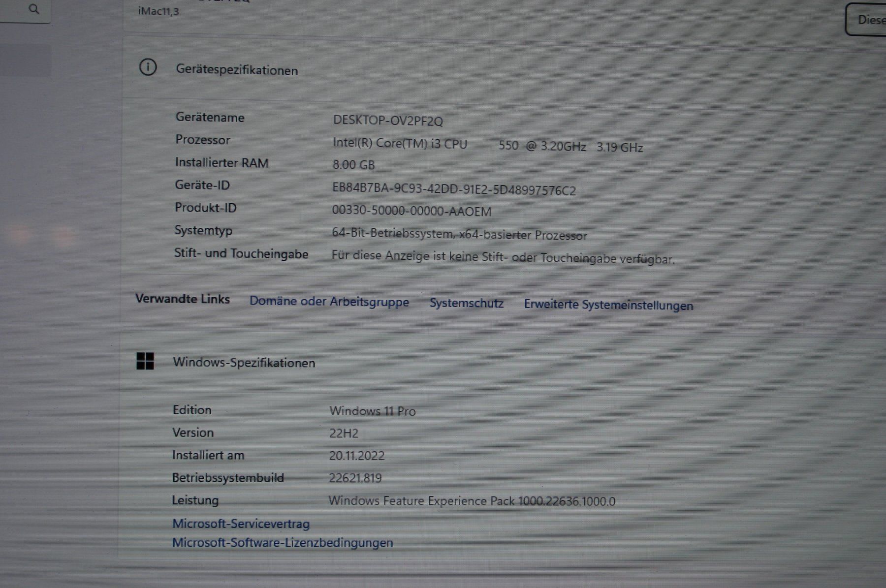Click the Geräte-ID label

202,185
